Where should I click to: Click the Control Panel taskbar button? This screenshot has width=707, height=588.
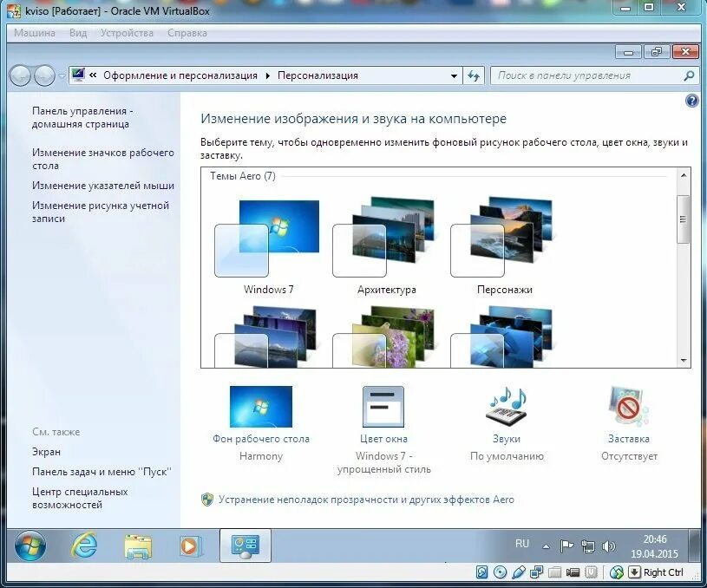245,546
